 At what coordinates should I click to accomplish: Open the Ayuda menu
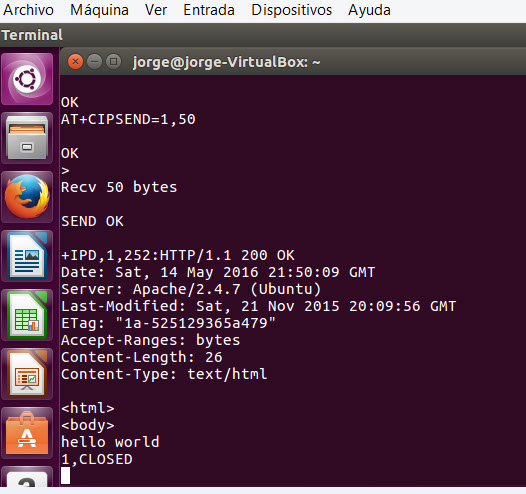[369, 10]
